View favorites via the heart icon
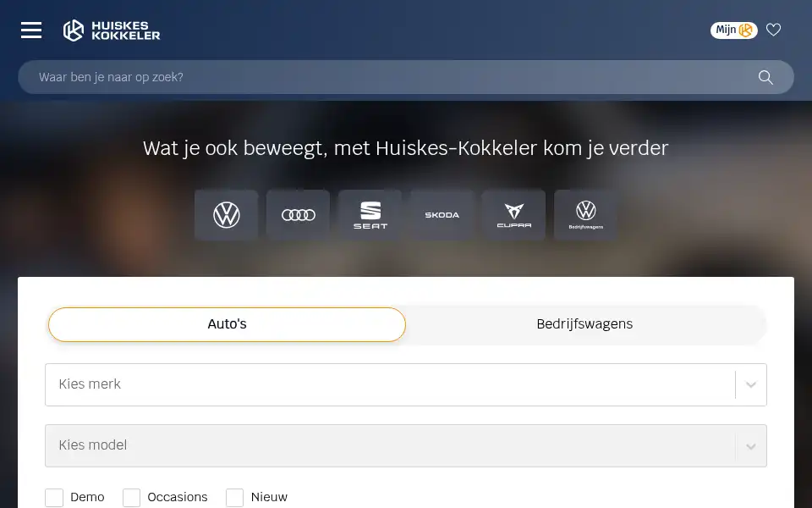The width and height of the screenshot is (812, 508). (773, 30)
